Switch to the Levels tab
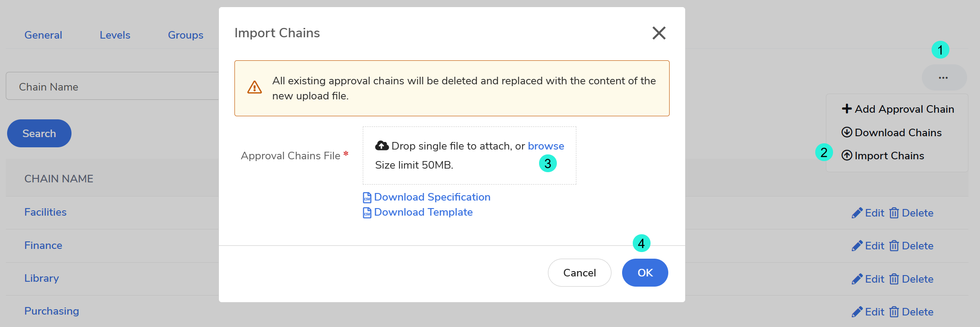This screenshot has height=327, width=980. point(115,35)
